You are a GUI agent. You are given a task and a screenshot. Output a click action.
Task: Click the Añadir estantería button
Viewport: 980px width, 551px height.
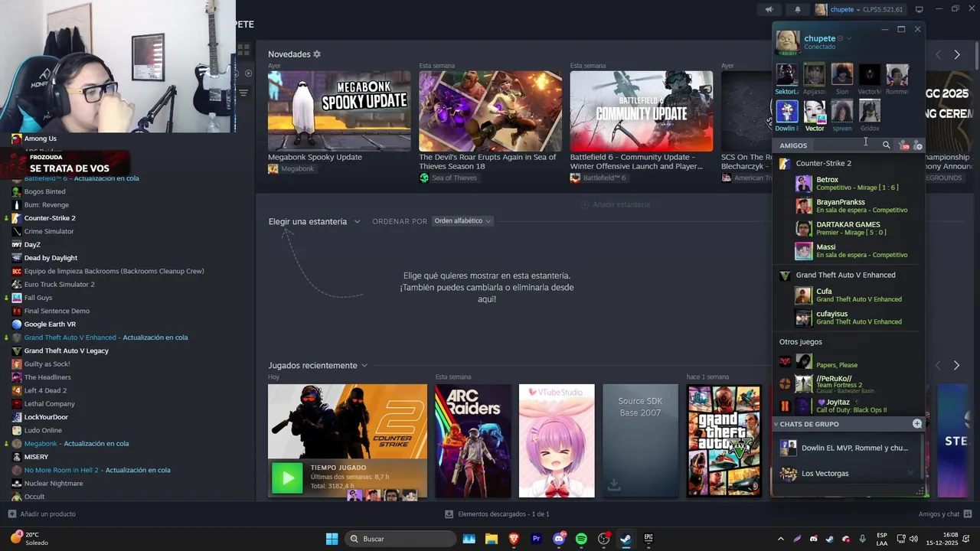click(615, 204)
